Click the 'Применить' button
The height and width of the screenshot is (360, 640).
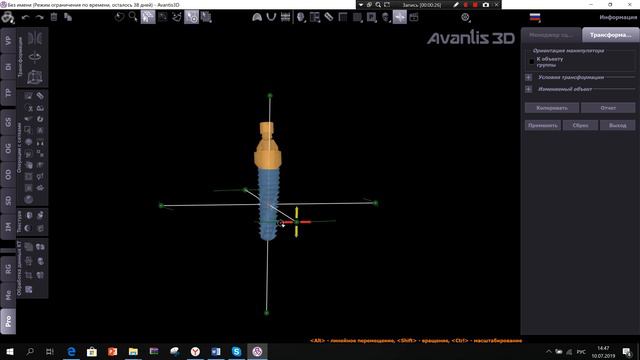(x=542, y=125)
